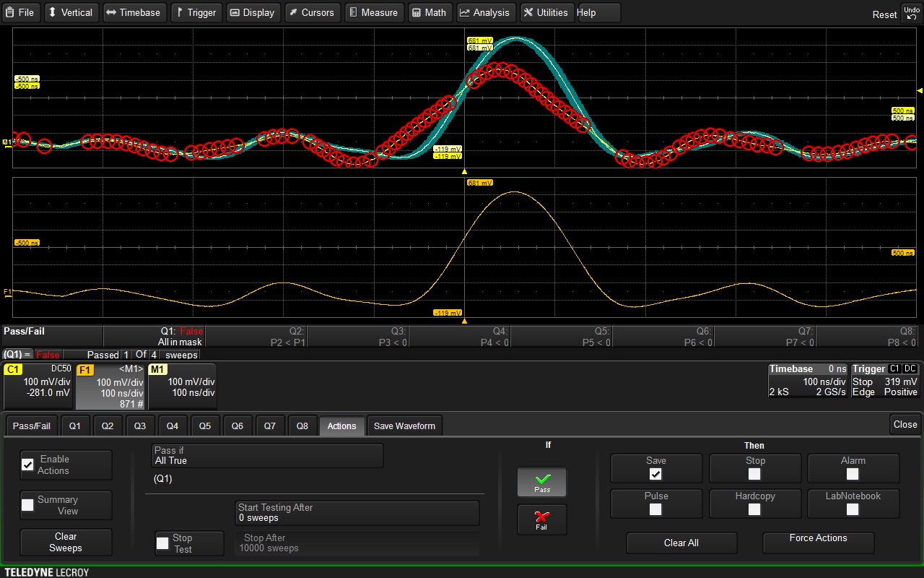Click the Force Actions button
The image size is (924, 578).
(x=818, y=543)
